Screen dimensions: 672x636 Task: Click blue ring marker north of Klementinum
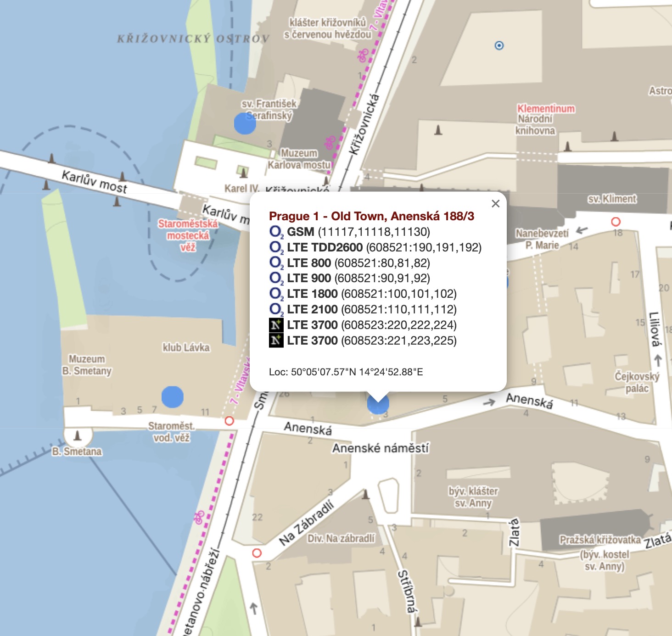coord(499,45)
